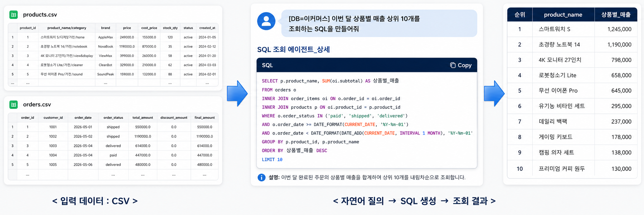Select cost_price cell 870000.0
Image resolution: width=644 pixels, height=215 pixels.
click(149, 47)
